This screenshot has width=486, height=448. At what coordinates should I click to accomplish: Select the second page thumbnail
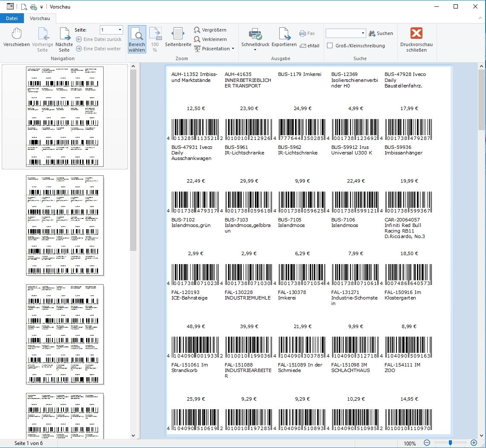[x=65, y=225]
